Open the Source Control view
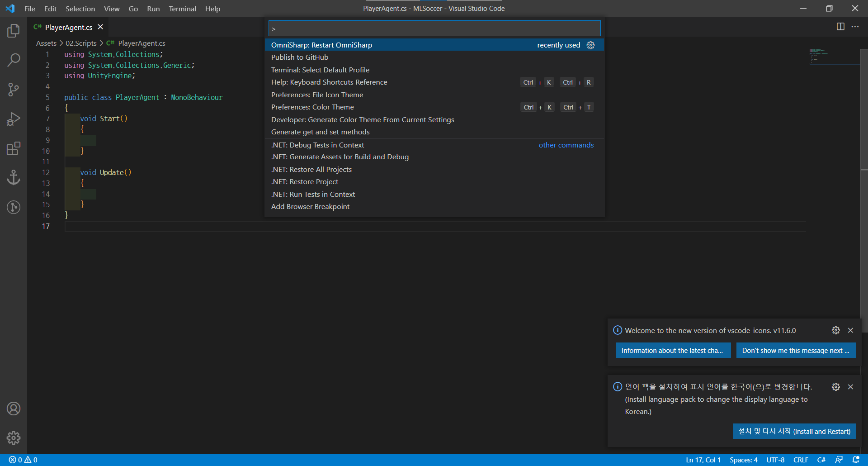This screenshot has height=466, width=868. [14, 90]
